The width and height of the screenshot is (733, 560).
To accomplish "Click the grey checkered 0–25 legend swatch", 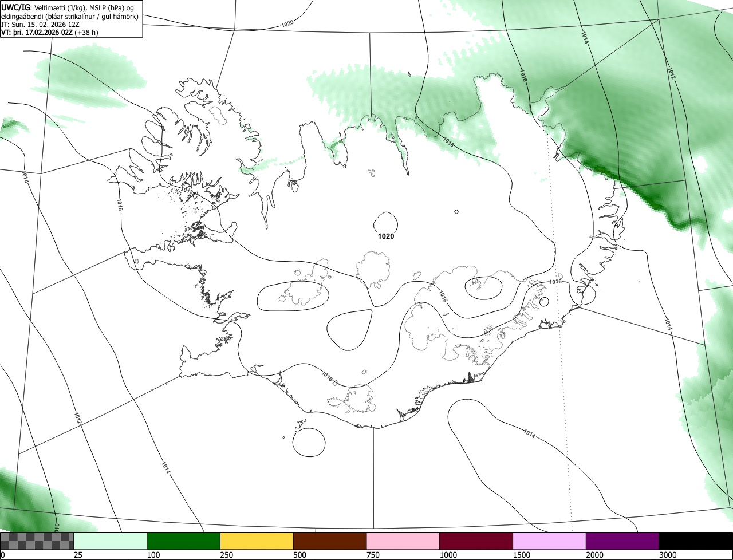I will (37, 541).
